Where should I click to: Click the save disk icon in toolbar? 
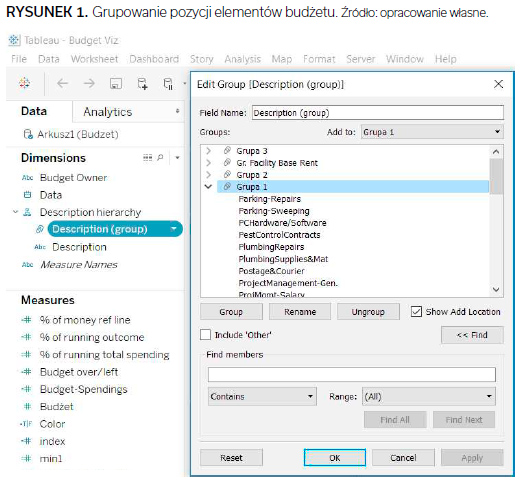click(x=116, y=83)
